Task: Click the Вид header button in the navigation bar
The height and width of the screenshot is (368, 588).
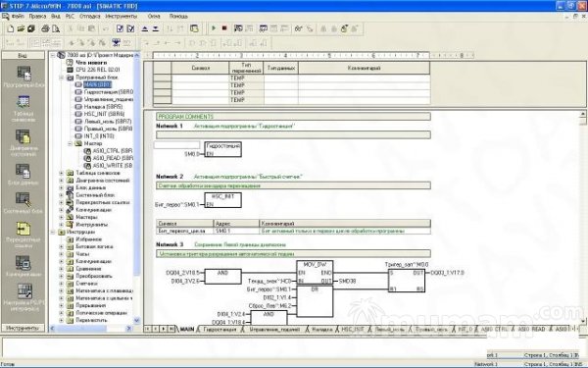Action: tap(23, 55)
